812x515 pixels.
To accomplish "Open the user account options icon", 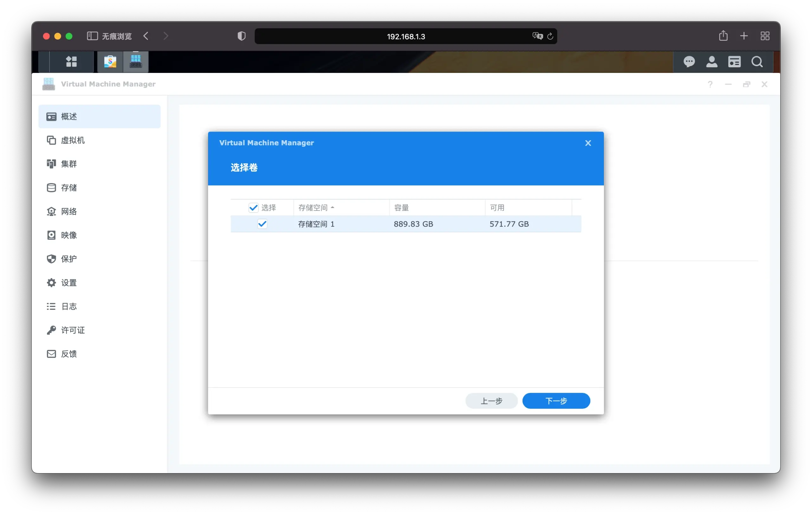I will click(x=711, y=62).
